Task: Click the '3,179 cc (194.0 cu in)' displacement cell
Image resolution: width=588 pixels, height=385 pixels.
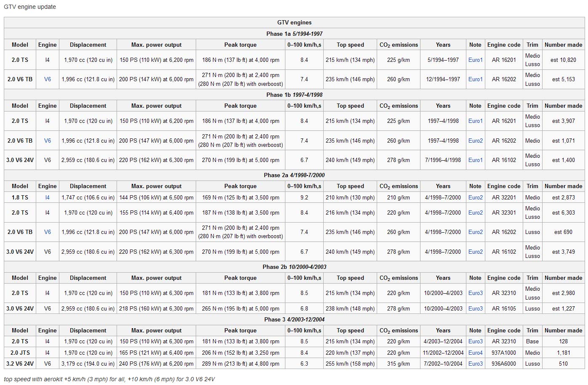Action: coord(88,364)
